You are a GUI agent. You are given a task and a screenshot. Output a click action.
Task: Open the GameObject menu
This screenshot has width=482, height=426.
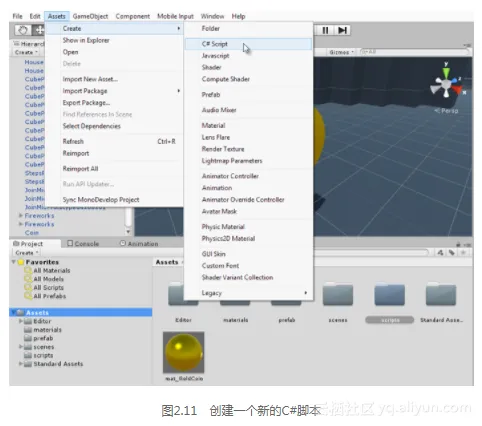(x=90, y=16)
